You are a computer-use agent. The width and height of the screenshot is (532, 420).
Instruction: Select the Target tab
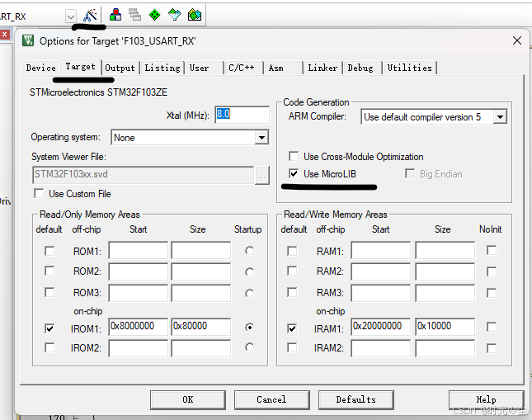81,67
